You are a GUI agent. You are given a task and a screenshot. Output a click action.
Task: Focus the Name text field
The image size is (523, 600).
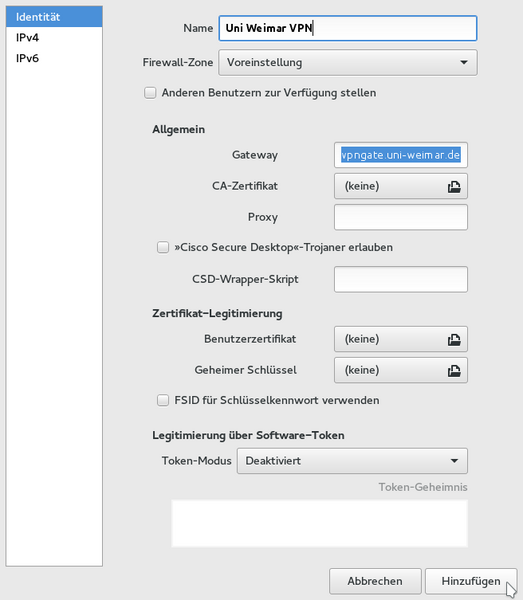point(348,28)
